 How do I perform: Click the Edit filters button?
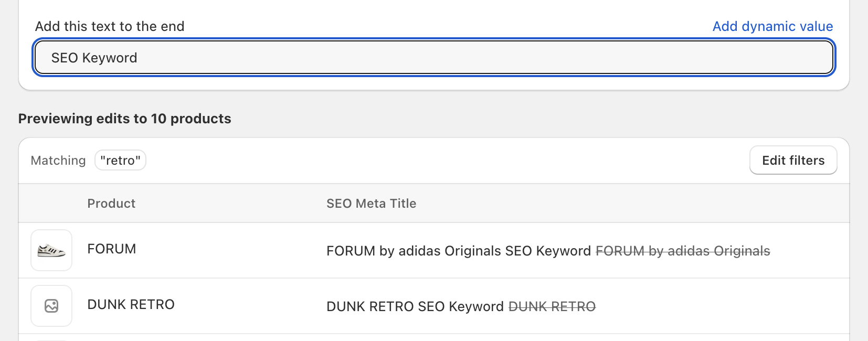[x=793, y=160]
